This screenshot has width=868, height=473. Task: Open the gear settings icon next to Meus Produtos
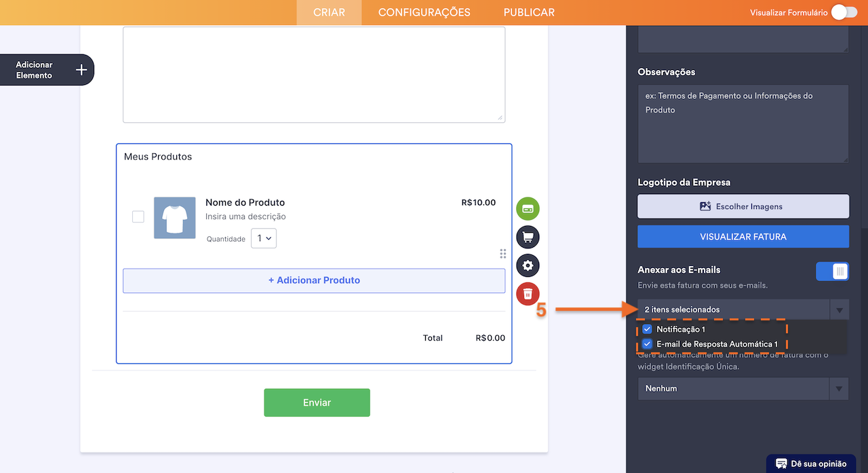click(x=528, y=265)
